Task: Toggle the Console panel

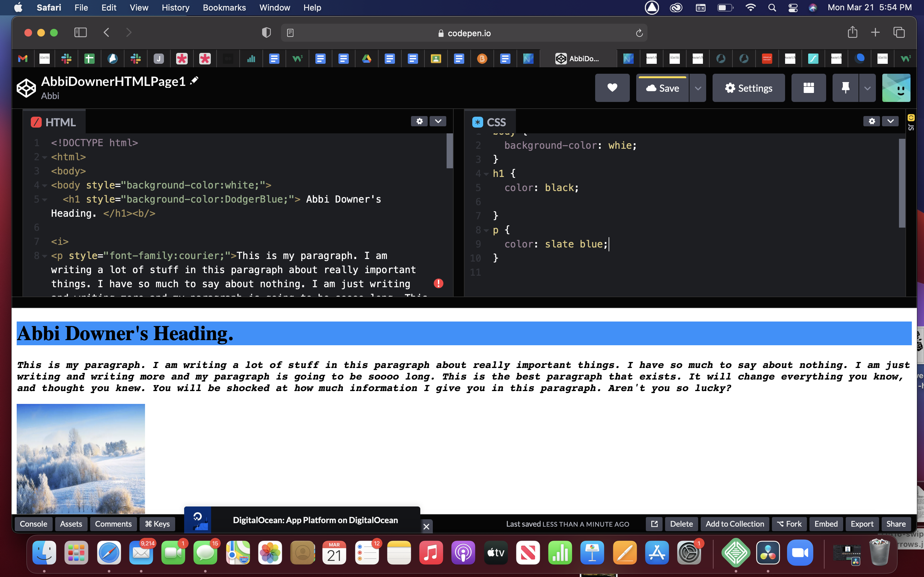Action: (x=33, y=524)
